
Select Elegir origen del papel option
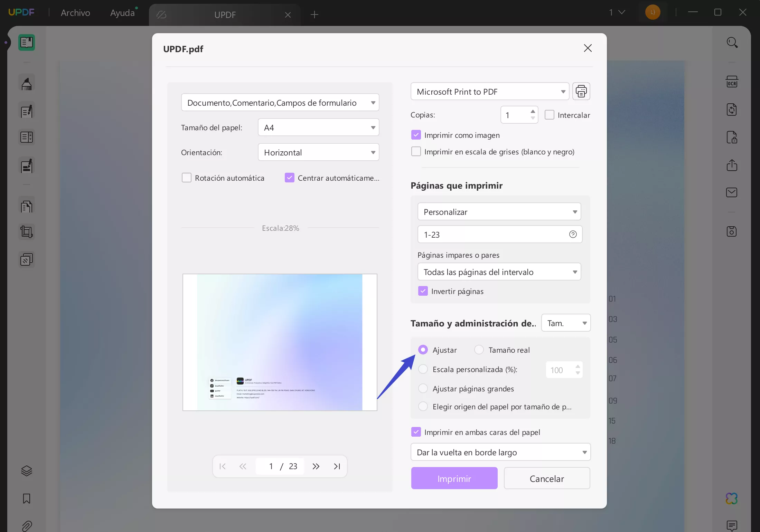[x=423, y=407]
